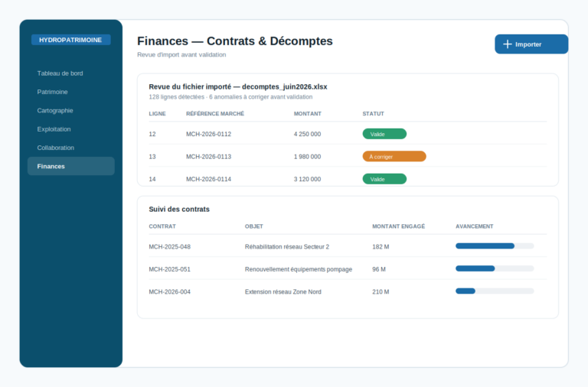Click the Suivi des contrats heading
588x387 pixels.
click(x=179, y=209)
